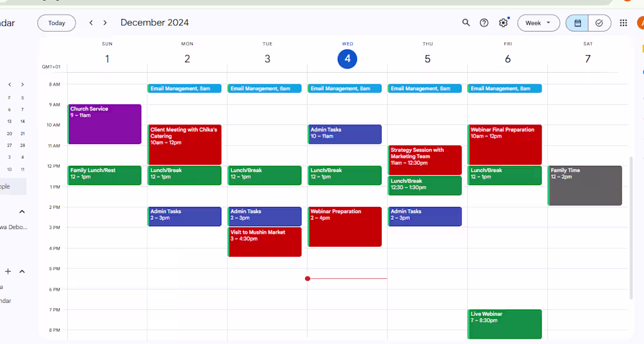
Task: Click plus to add other calendars
Action: point(8,271)
